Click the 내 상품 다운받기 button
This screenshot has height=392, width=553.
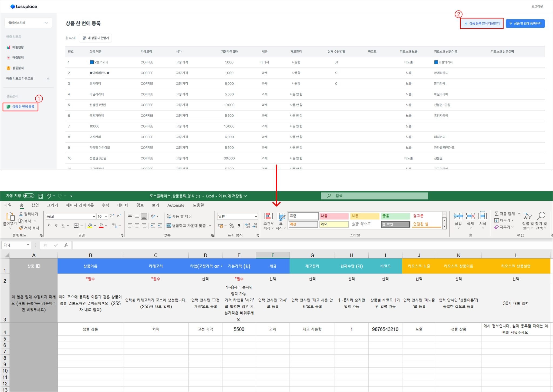(95, 38)
